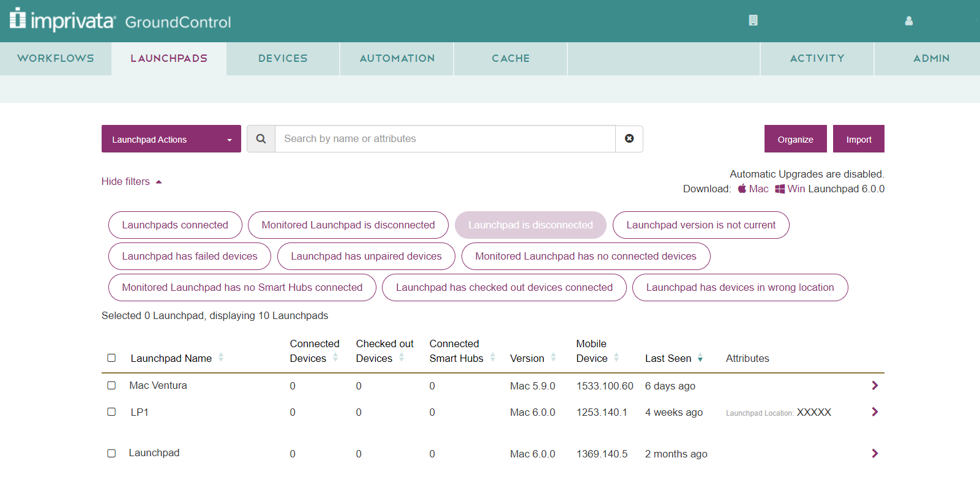The width and height of the screenshot is (980, 477).
Task: Sort by Last Seen column arrow
Action: (x=700, y=358)
